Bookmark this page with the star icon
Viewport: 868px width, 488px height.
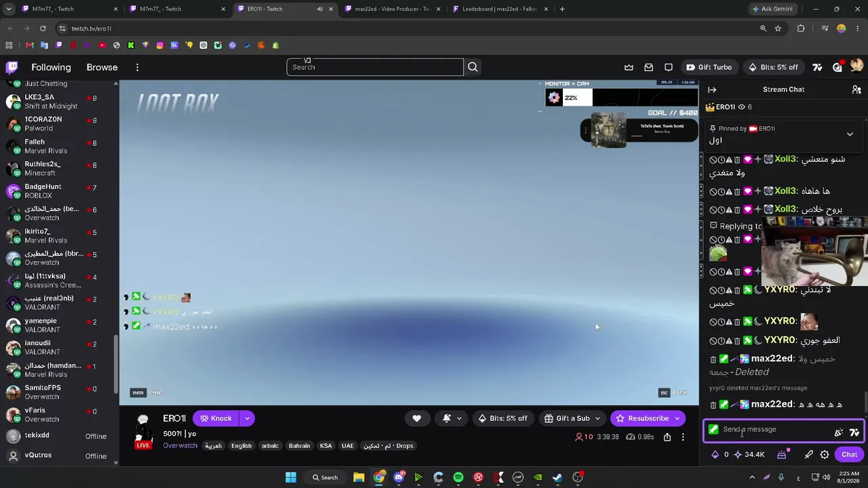(778, 28)
